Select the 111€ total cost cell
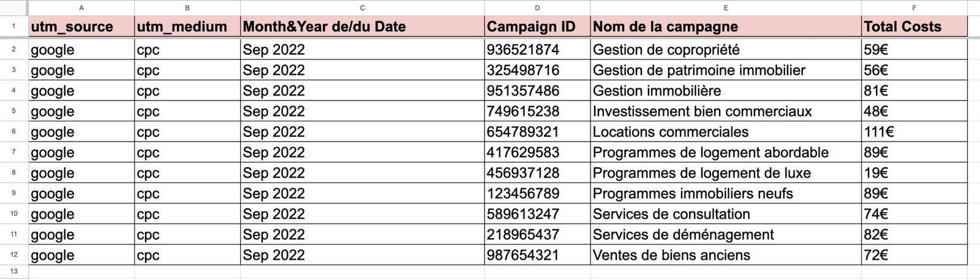 (914, 132)
